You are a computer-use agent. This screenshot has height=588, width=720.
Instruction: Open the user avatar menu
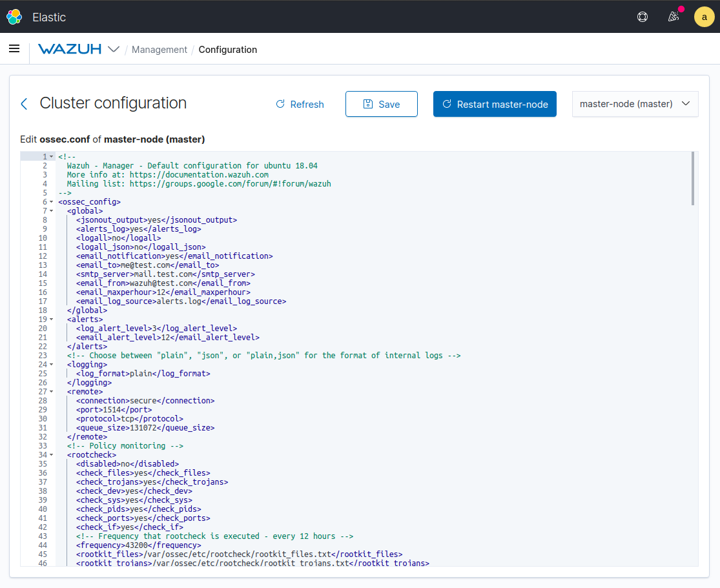(x=704, y=17)
